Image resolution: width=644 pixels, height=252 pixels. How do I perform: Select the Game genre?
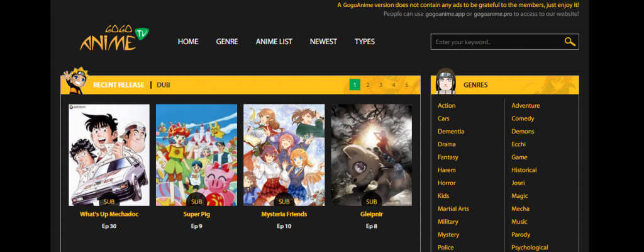[x=519, y=157]
